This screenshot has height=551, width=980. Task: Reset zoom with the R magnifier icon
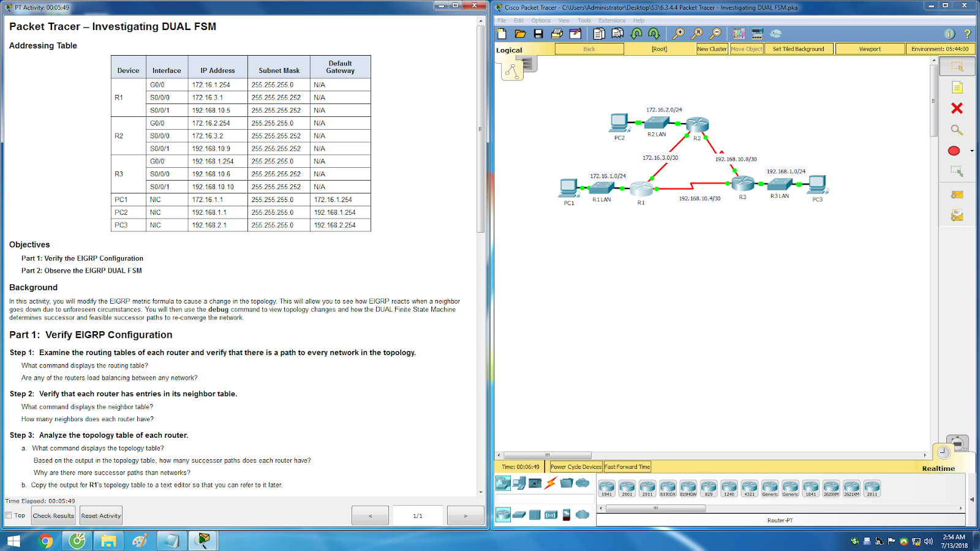tap(697, 34)
